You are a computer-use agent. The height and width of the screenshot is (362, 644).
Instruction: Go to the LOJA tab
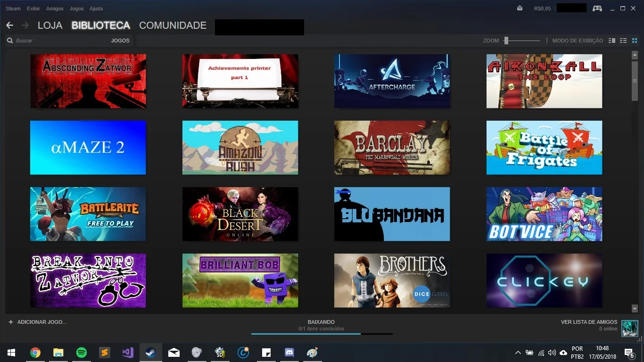coord(50,25)
